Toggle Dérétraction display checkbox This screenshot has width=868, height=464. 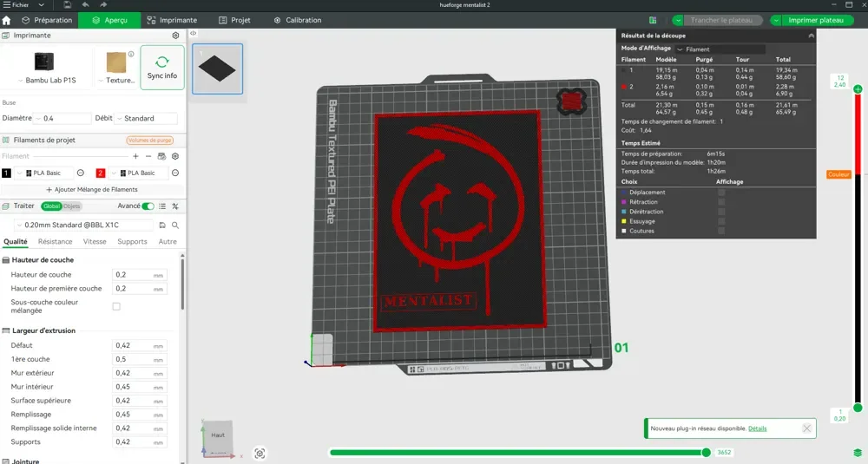(721, 212)
